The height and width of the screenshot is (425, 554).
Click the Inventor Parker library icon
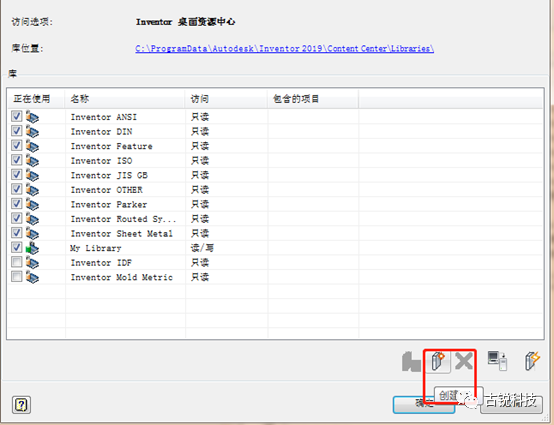click(32, 205)
